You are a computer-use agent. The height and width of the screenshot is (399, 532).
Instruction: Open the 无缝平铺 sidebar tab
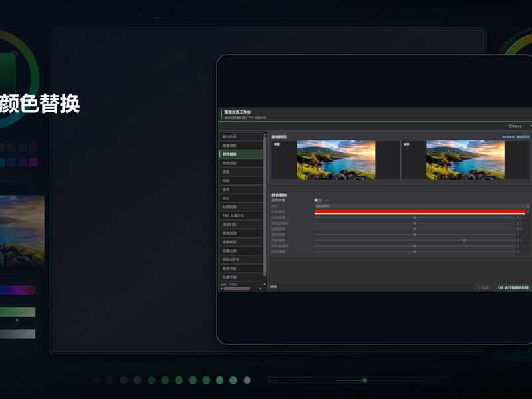click(241, 277)
